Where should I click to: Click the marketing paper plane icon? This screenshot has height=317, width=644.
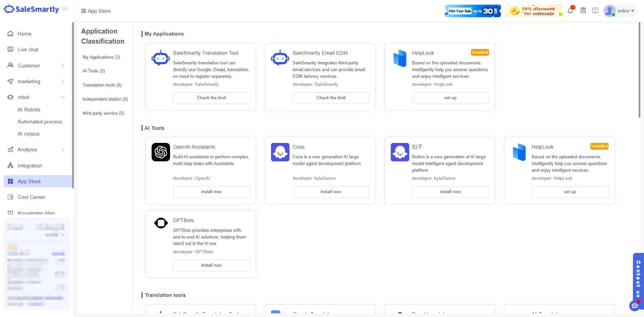click(10, 82)
